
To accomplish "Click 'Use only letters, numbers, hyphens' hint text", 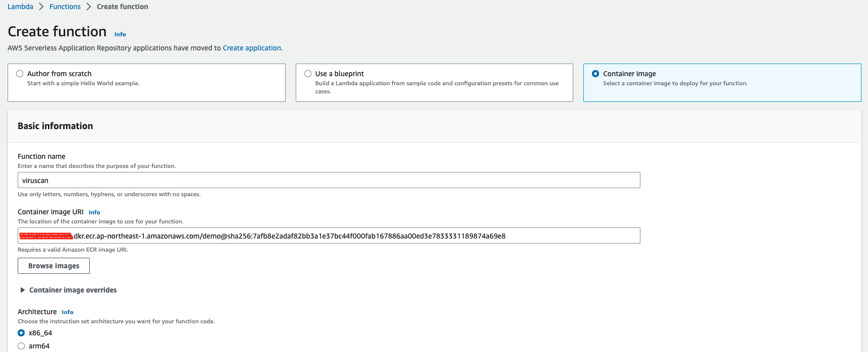I will [109, 194].
